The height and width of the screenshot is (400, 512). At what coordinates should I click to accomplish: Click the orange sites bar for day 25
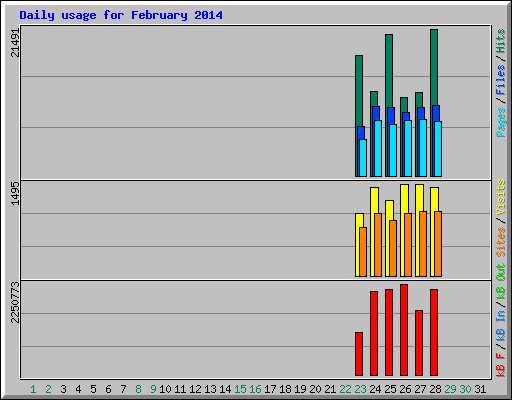pos(393,248)
